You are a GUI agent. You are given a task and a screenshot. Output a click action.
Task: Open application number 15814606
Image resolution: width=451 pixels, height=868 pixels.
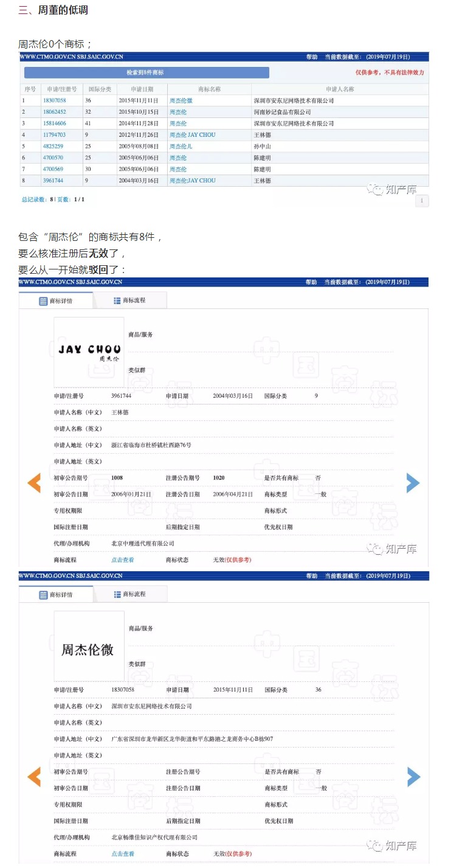[54, 123]
